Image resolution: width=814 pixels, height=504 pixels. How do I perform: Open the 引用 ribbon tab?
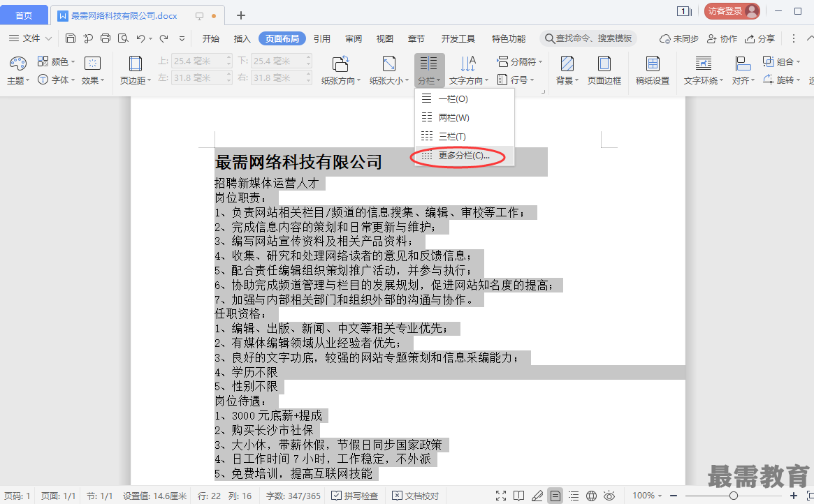[x=321, y=38]
